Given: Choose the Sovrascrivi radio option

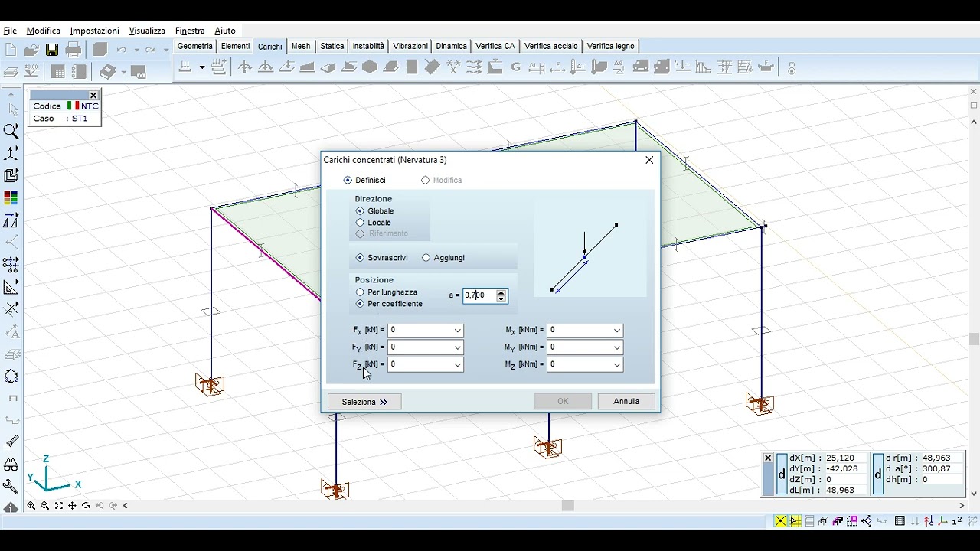Looking at the screenshot, I should pos(360,258).
